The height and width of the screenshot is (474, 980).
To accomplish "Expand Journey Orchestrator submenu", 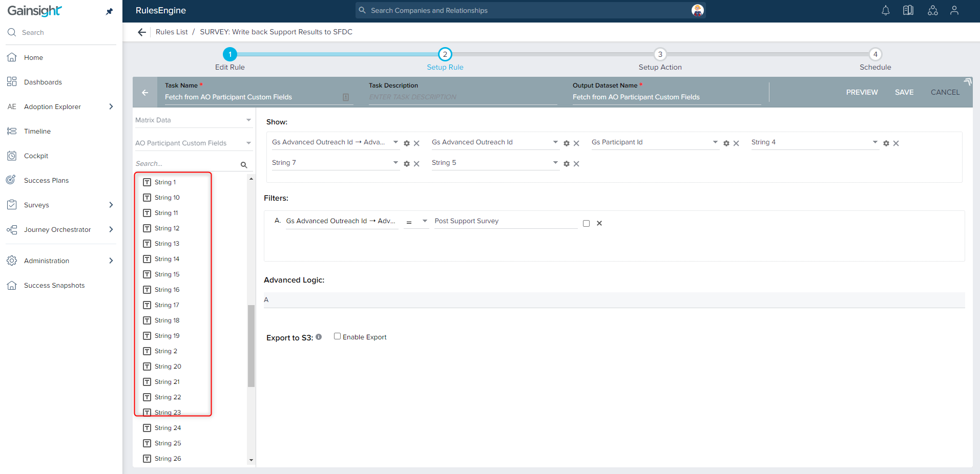I will (x=111, y=229).
